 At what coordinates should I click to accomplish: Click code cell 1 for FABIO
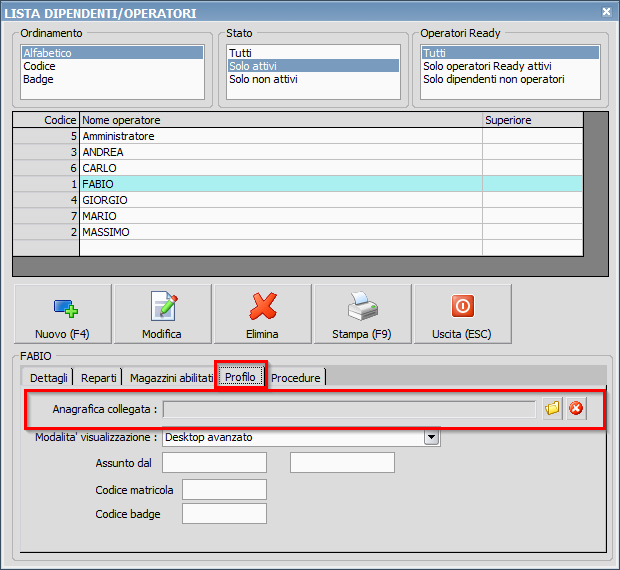(46, 184)
